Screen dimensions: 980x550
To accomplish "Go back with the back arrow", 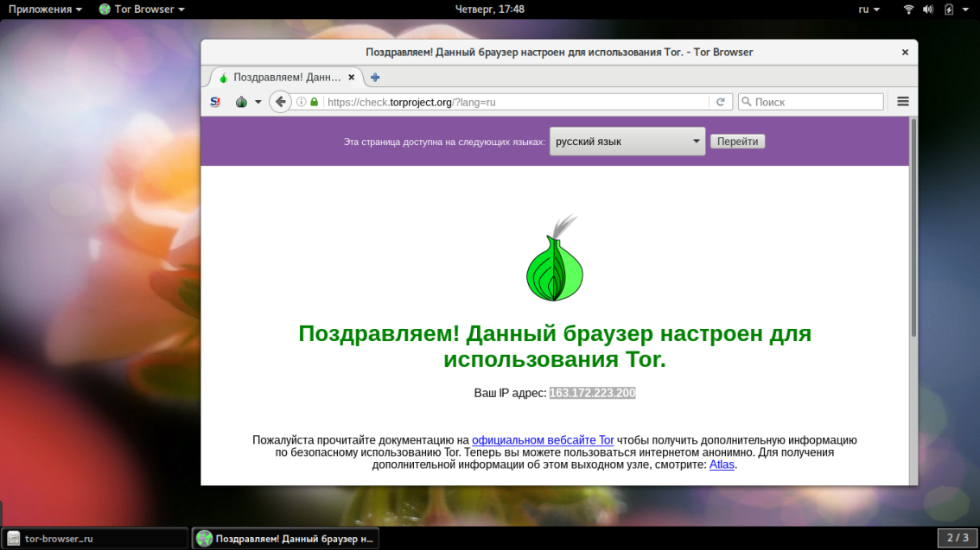I will [279, 102].
